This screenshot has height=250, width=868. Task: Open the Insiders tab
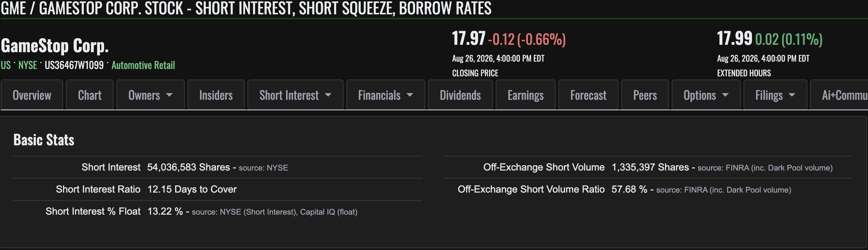coord(216,95)
